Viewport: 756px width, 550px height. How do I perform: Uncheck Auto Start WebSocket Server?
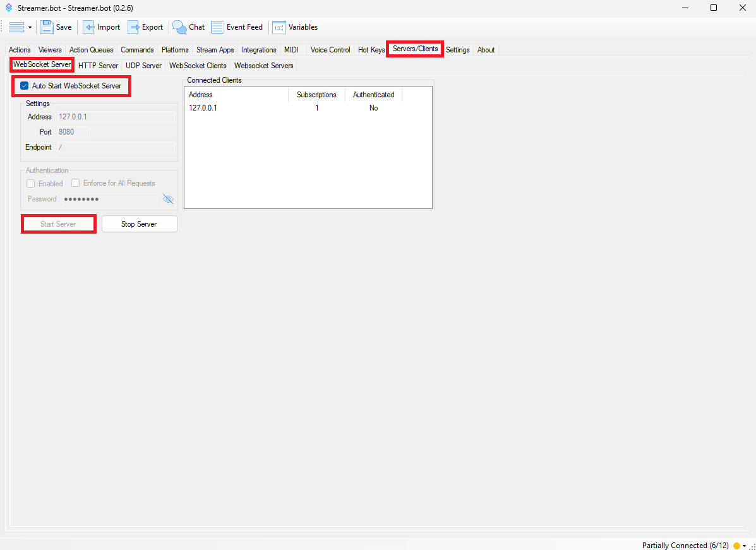click(x=25, y=86)
